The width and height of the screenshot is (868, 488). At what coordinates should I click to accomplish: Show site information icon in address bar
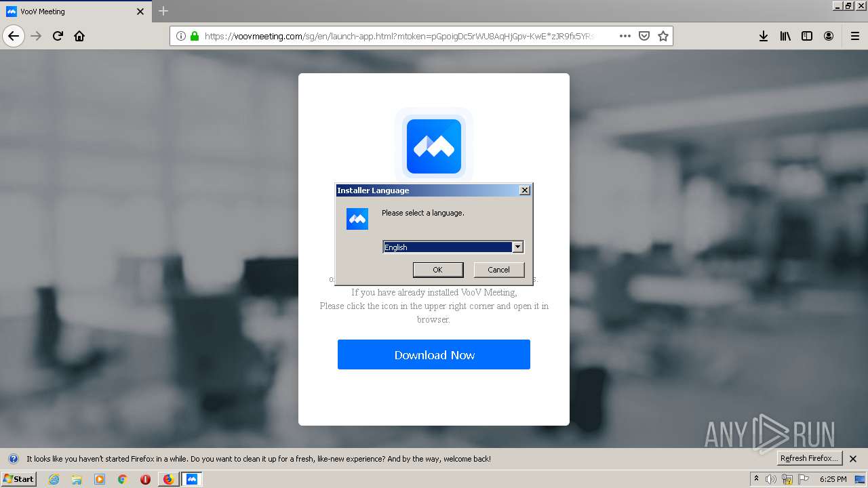pos(181,36)
